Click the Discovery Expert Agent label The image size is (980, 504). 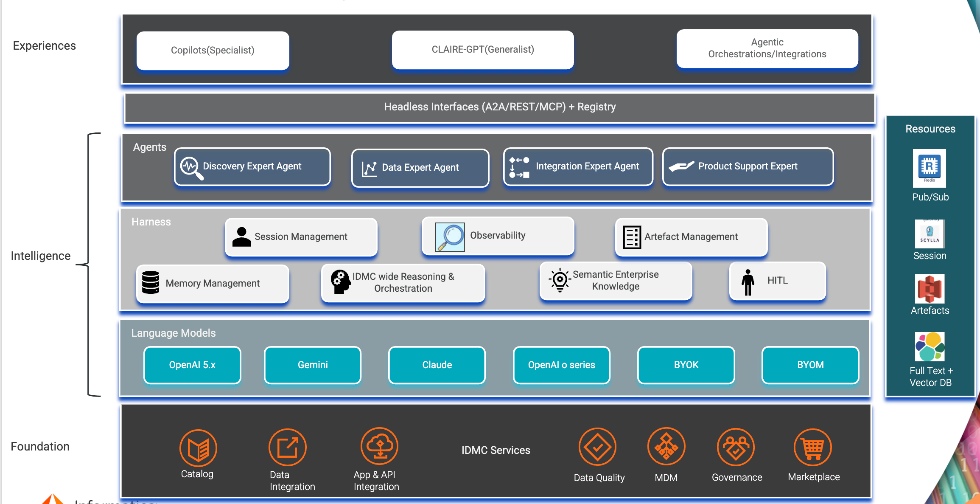click(252, 166)
